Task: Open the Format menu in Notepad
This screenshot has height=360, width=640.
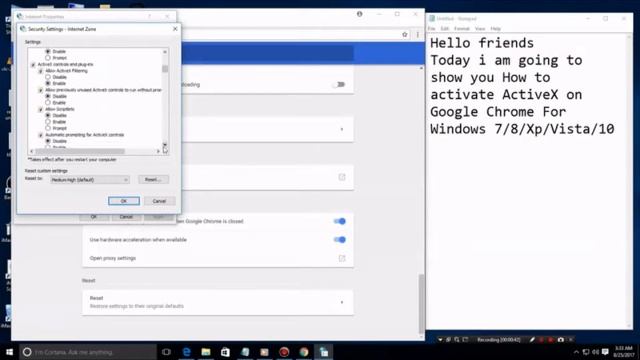Action: point(462,29)
